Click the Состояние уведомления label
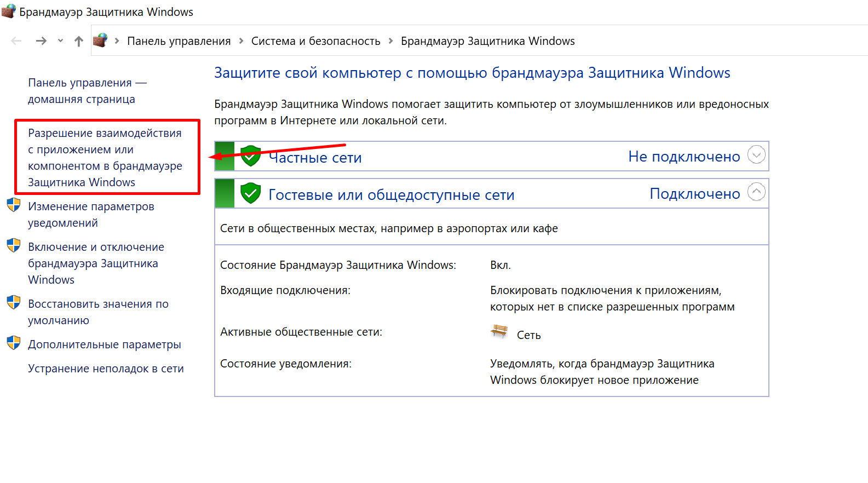The height and width of the screenshot is (483, 868). 285,364
